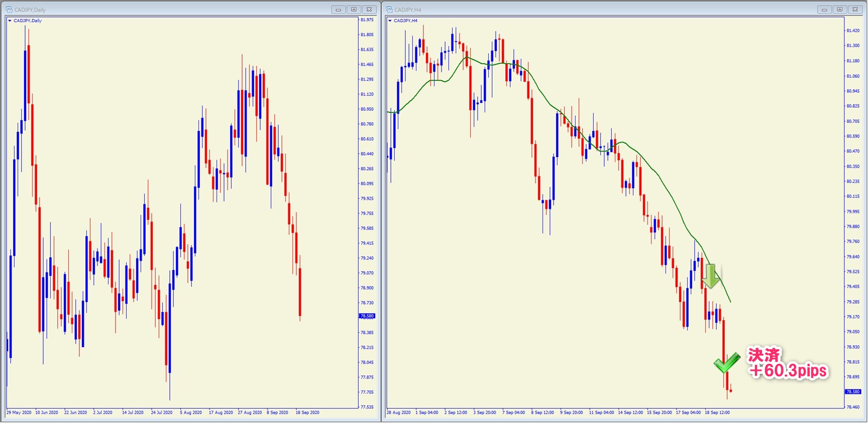This screenshot has width=868, height=423.
Task: Minimize the CADJPY,Daily chart window
Action: [339, 10]
